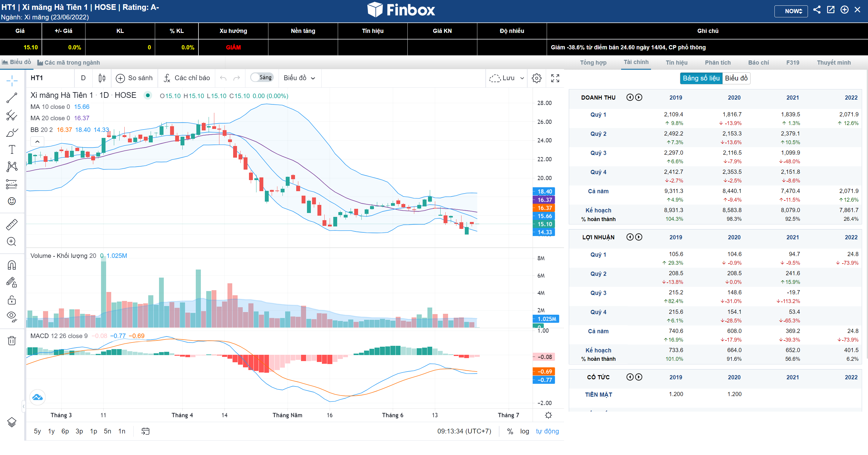Collapse the indicator legend chevron
868x455 pixels.
click(37, 142)
